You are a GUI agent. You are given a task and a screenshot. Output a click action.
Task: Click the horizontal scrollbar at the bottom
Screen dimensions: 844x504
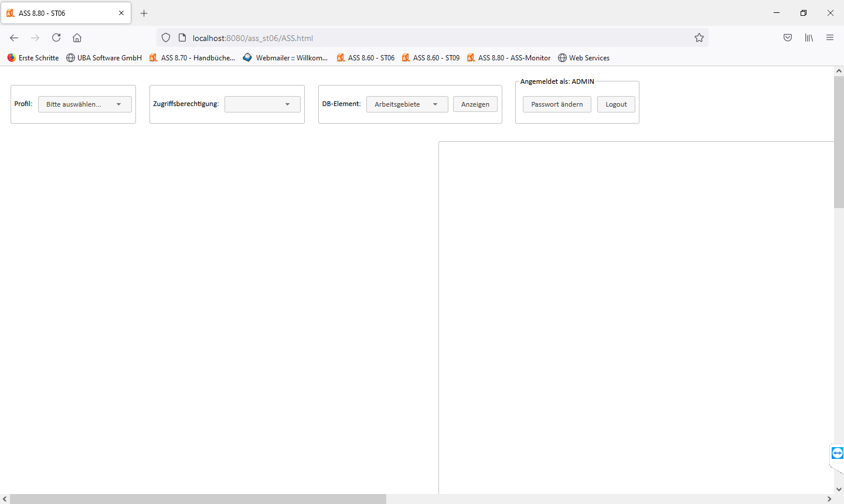click(198, 499)
